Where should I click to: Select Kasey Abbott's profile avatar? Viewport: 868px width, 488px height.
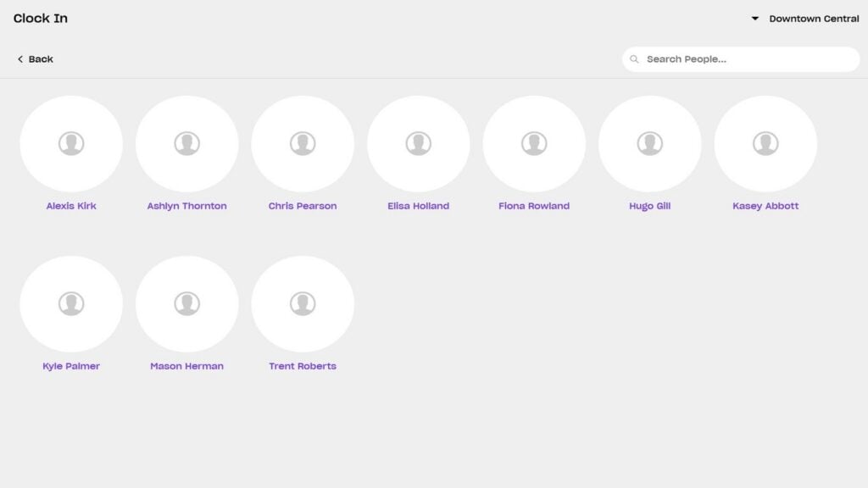(765, 143)
